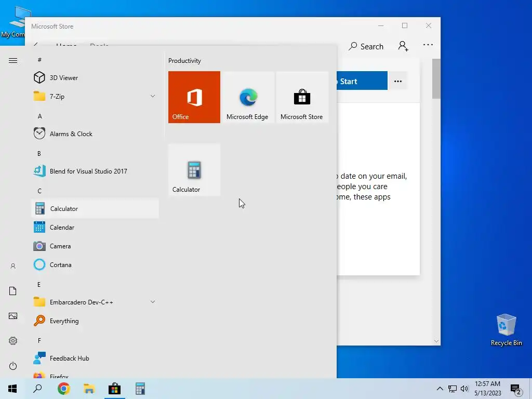Open the action center notifications icon
The height and width of the screenshot is (399, 532).
tap(516, 389)
